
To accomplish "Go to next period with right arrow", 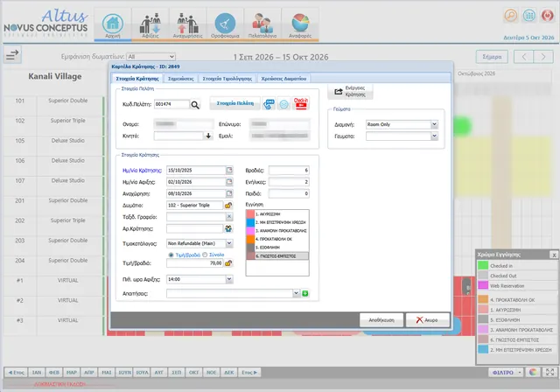I will (x=543, y=57).
